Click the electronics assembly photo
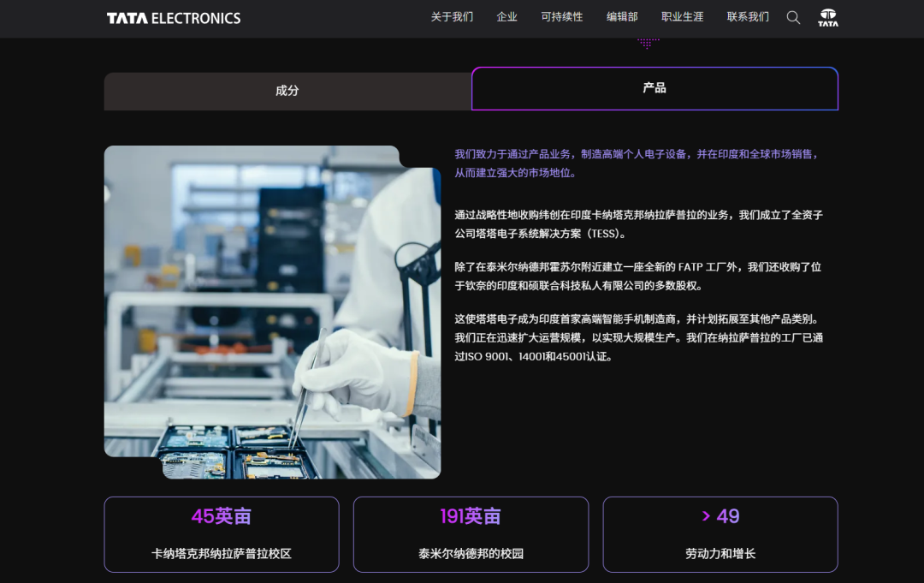924x583 pixels. click(272, 312)
